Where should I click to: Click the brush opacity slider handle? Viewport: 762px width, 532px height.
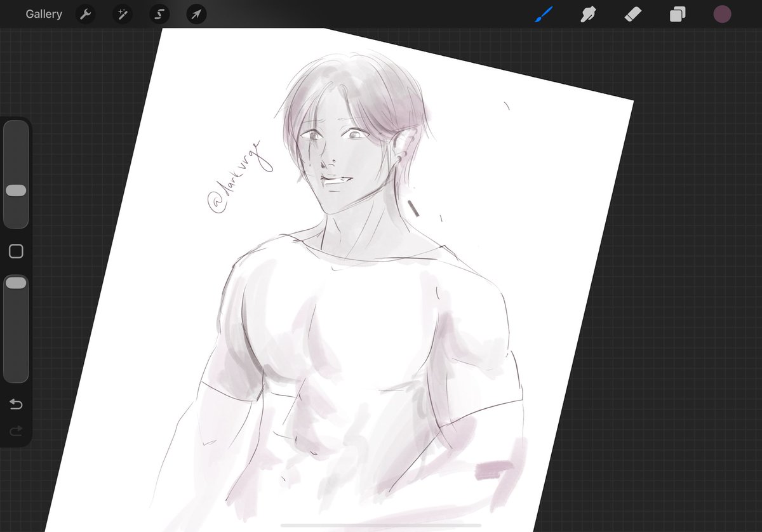16,283
